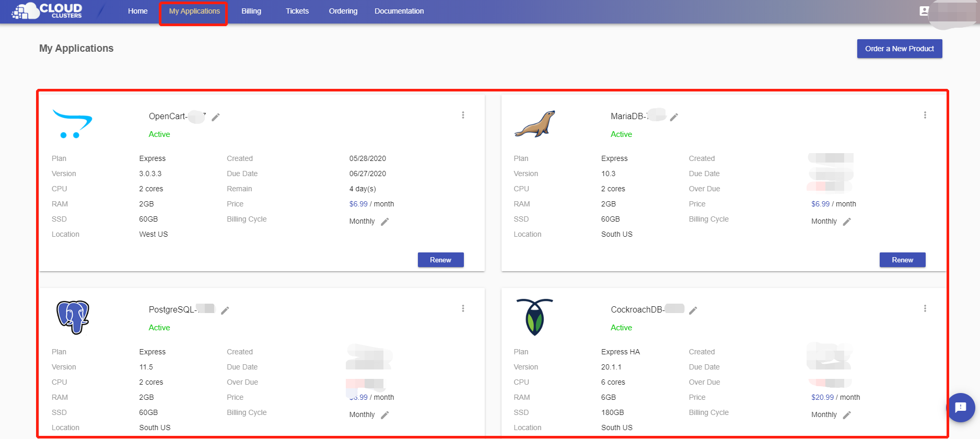Open the chat support bubble
This screenshot has width=980, height=439.
[x=961, y=408]
